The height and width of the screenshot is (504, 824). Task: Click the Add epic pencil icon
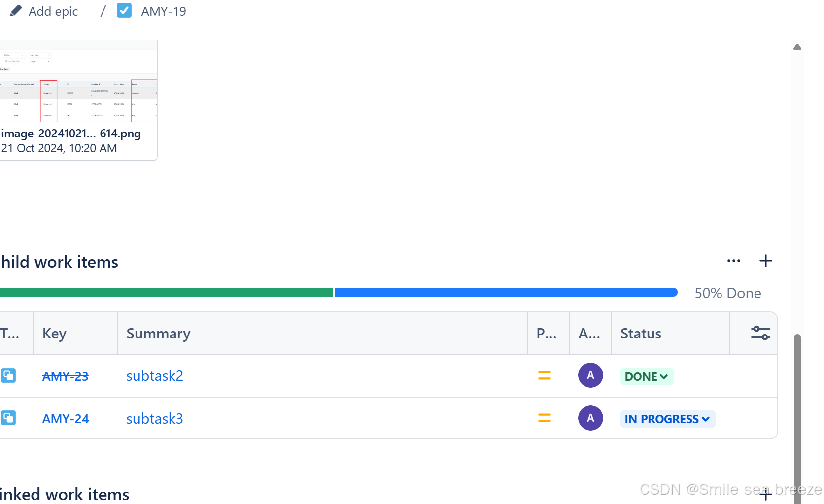click(x=16, y=10)
